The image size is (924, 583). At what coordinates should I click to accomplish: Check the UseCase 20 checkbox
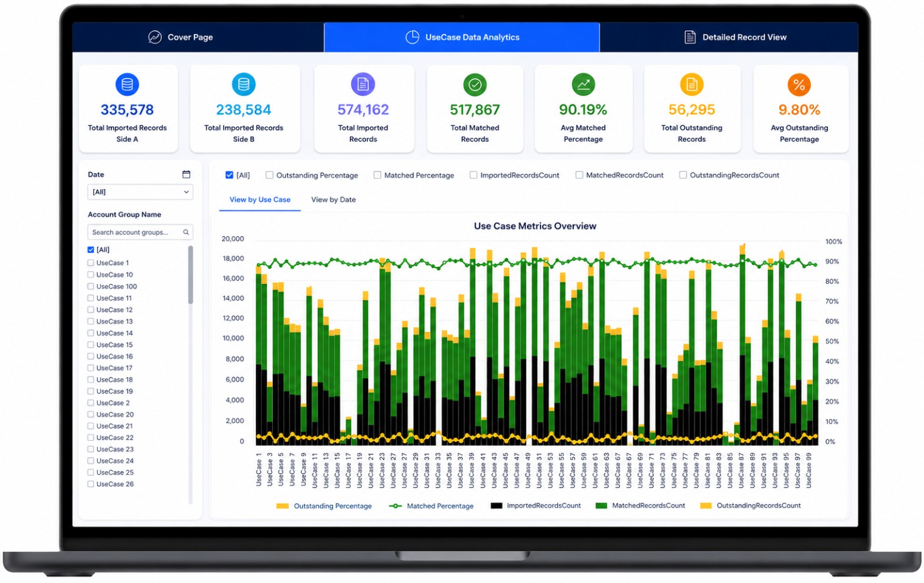[91, 415]
